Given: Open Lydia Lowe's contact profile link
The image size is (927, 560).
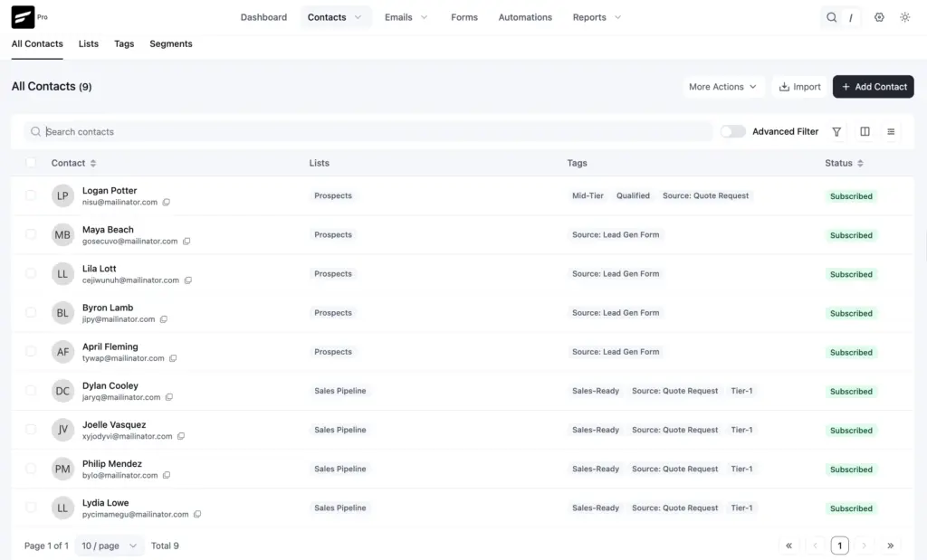Looking at the screenshot, I should click(x=105, y=503).
